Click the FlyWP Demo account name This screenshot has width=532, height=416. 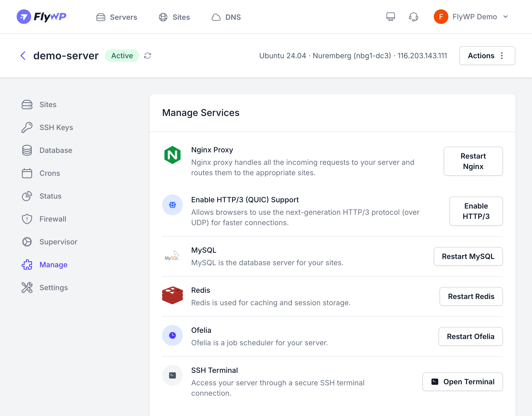(x=475, y=17)
